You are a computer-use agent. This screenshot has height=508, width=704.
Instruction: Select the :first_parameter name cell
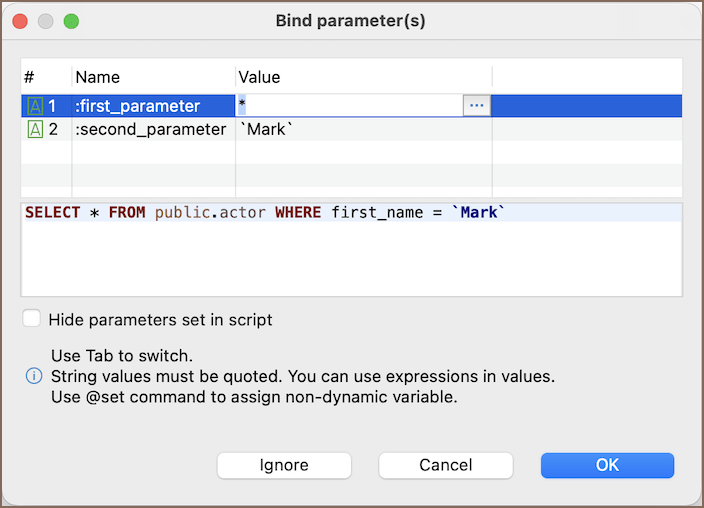point(138,106)
